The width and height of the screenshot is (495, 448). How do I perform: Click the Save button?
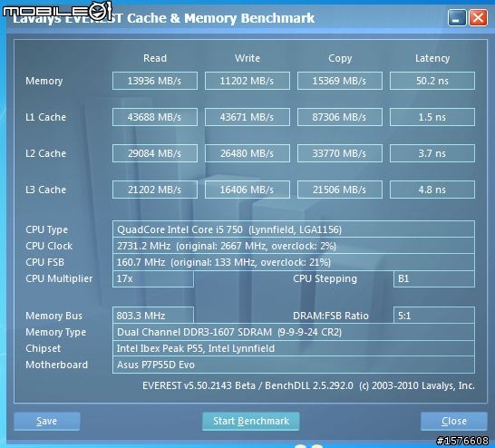(x=47, y=421)
